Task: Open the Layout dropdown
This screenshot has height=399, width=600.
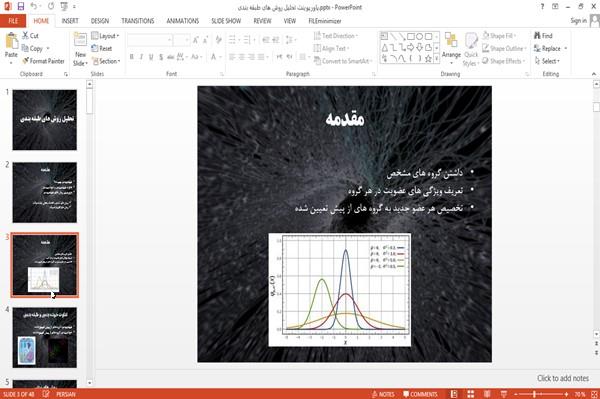Action: (105, 36)
